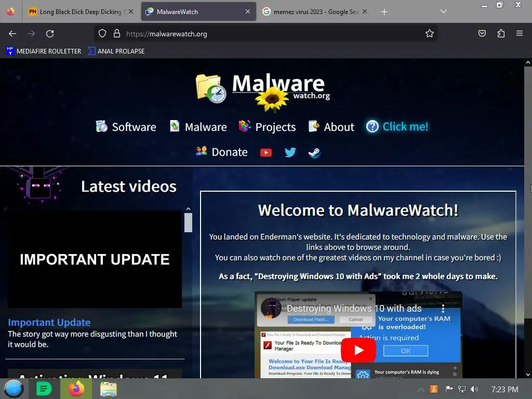Open the Projects navigation link
Screen dimensions: 532x399
click(x=268, y=127)
